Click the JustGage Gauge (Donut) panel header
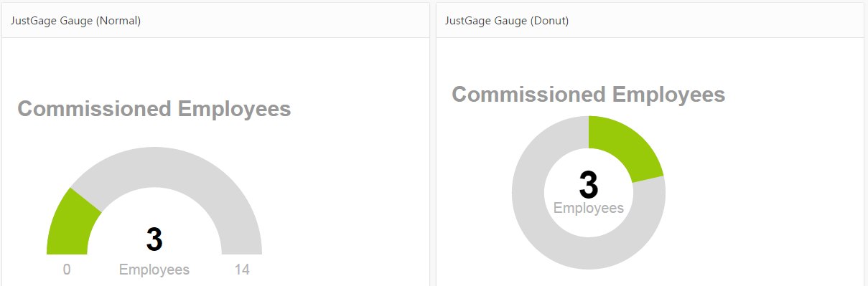 tap(650, 21)
